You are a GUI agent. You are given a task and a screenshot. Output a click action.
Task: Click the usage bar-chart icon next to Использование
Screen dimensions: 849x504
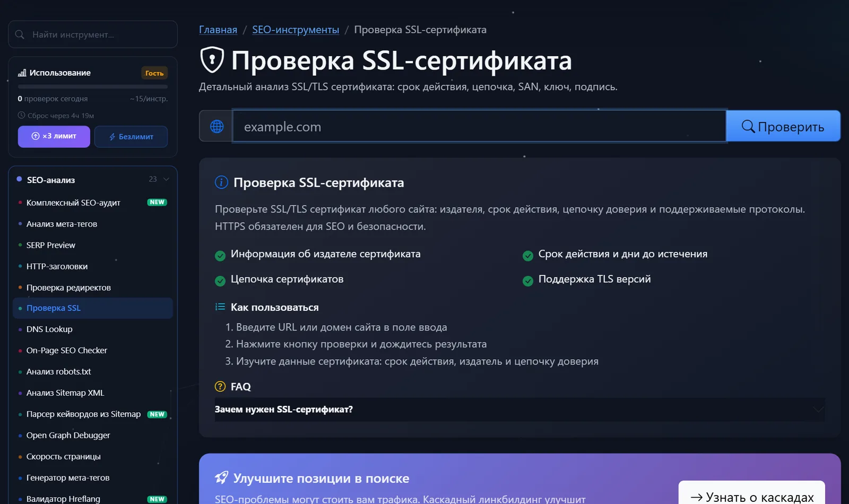(x=22, y=73)
